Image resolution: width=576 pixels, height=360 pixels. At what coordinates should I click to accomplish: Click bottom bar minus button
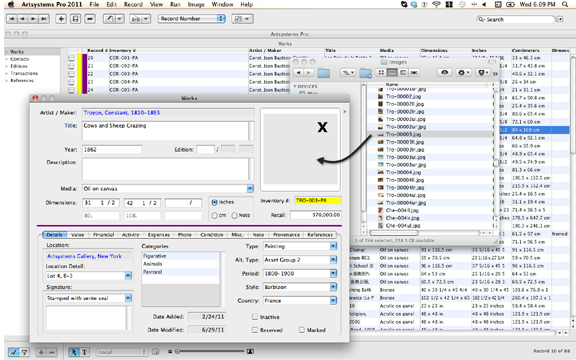click(52, 352)
